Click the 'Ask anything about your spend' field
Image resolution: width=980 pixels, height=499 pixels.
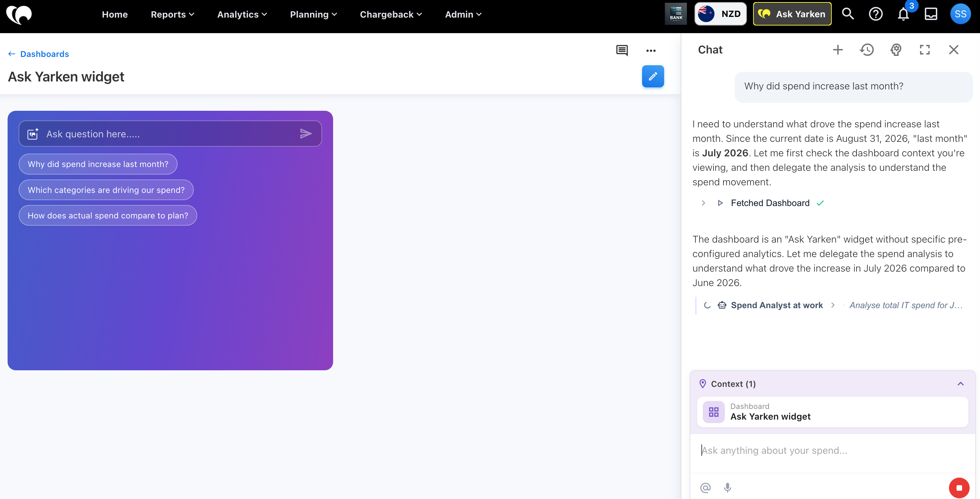(x=832, y=451)
